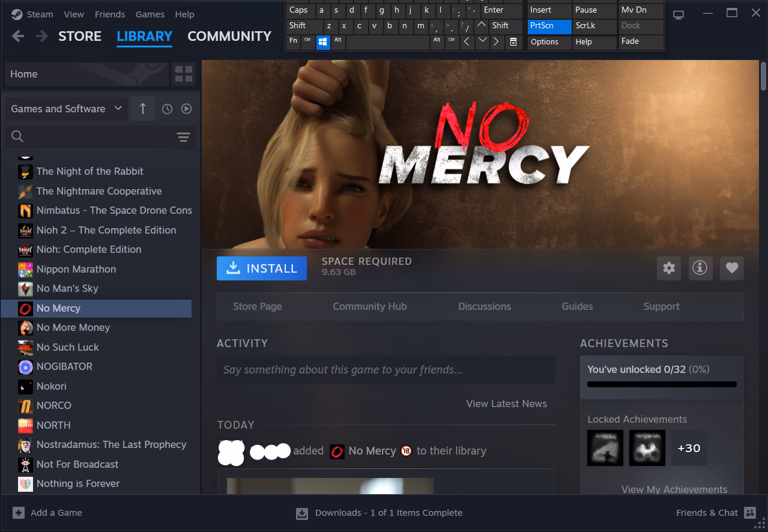
Task: Switch to the STORE tab
Action: coord(80,36)
